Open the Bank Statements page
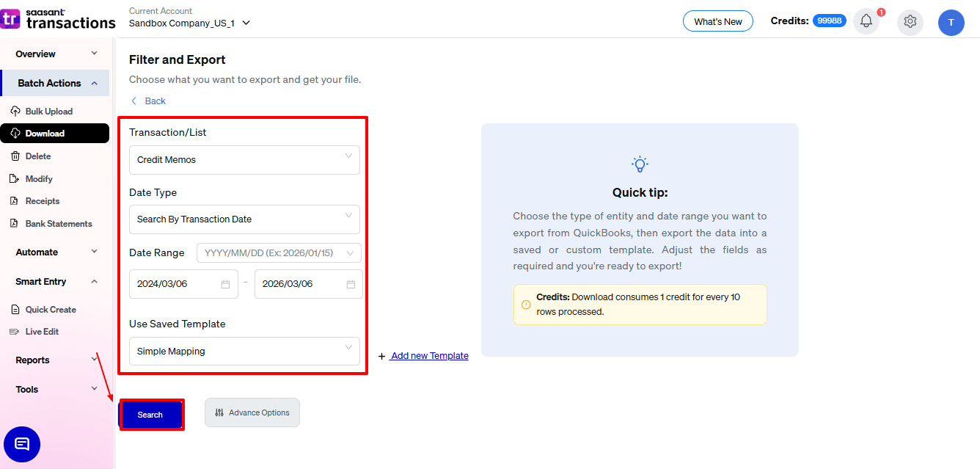This screenshot has height=469, width=980. click(x=59, y=224)
